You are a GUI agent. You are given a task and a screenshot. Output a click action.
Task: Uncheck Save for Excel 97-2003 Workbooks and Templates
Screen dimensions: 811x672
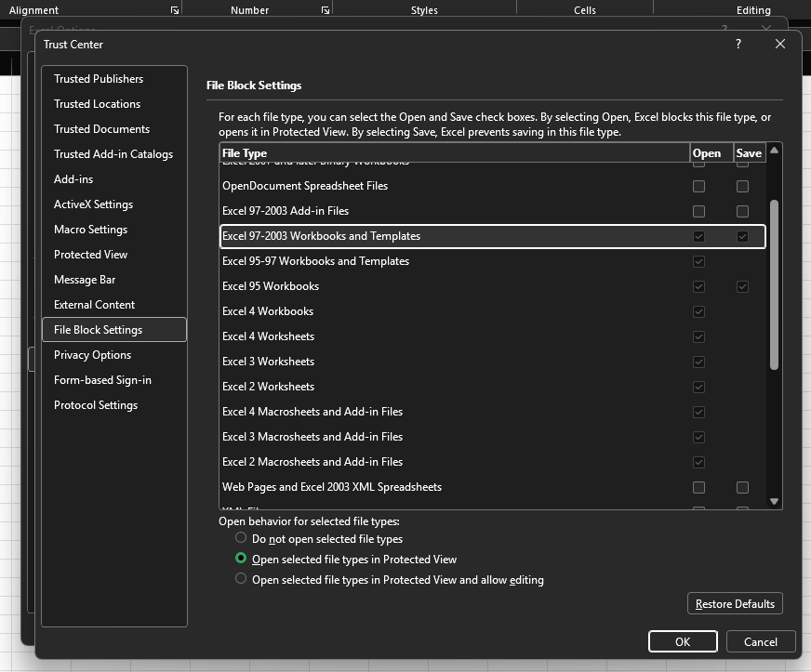[x=742, y=236]
